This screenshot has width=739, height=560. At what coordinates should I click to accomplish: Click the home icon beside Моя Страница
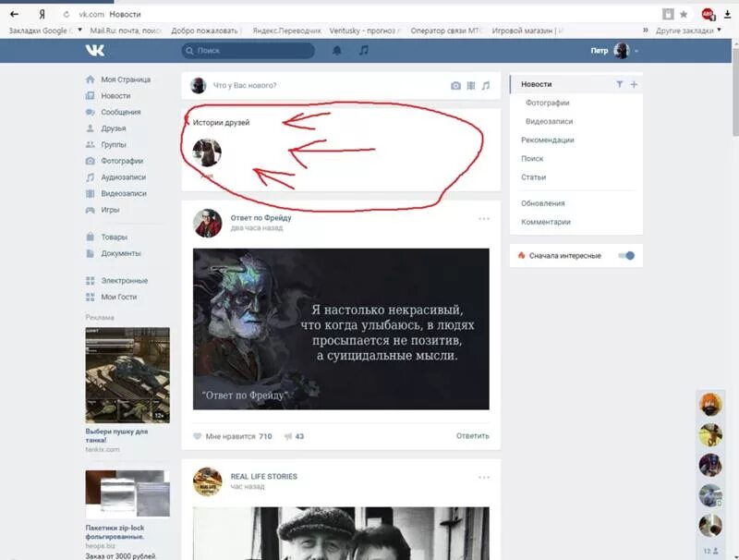[x=90, y=79]
